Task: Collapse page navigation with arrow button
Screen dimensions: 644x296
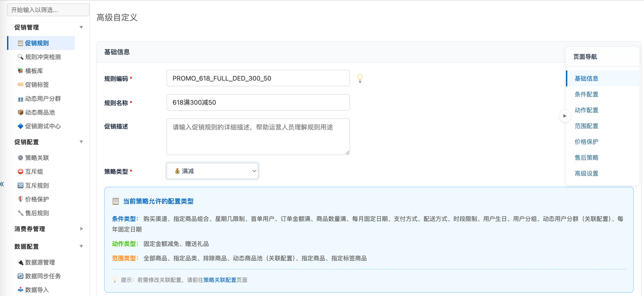Action: pos(565,116)
